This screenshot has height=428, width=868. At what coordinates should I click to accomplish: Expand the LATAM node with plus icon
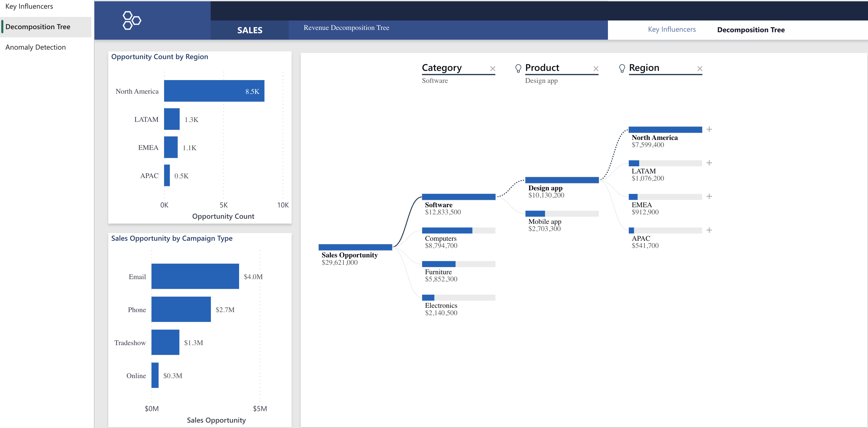point(709,163)
